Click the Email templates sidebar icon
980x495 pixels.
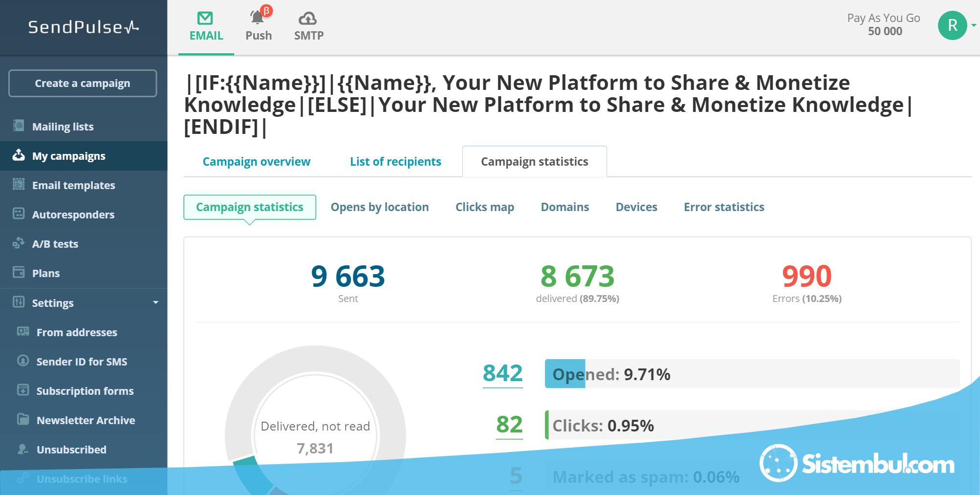(19, 185)
